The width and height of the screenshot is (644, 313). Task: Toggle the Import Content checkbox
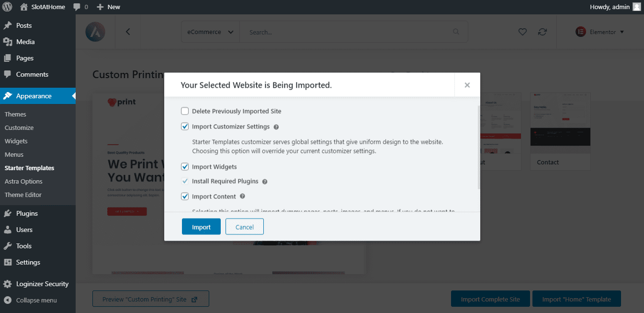pyautogui.click(x=185, y=197)
